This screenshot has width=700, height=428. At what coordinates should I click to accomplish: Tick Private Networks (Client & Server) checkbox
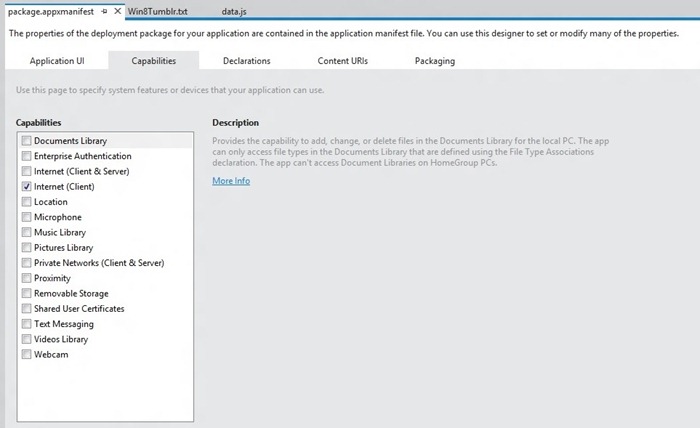(26, 262)
